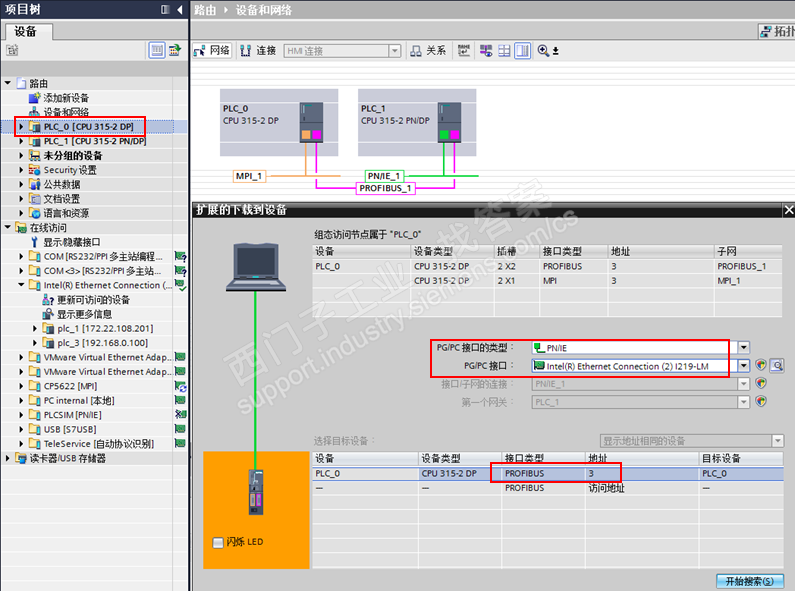795x591 pixels.
Task: Select 公共数据 tree item
Action: click(61, 184)
